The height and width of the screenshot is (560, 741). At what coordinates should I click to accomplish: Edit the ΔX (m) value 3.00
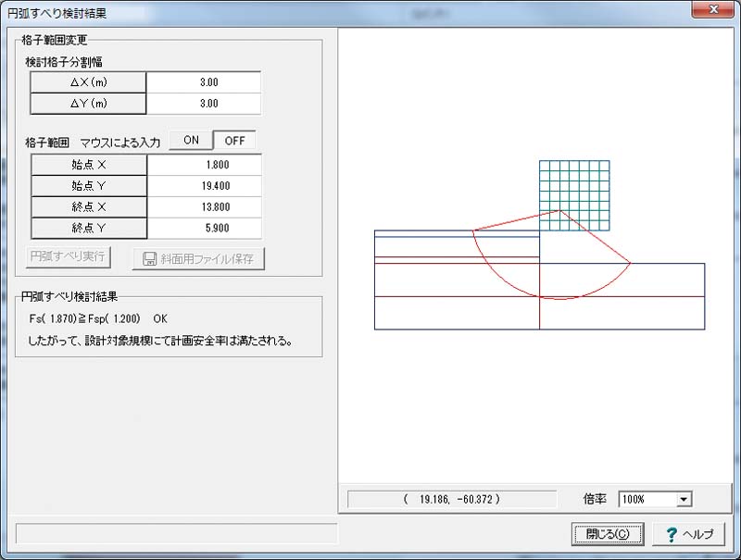pos(204,82)
